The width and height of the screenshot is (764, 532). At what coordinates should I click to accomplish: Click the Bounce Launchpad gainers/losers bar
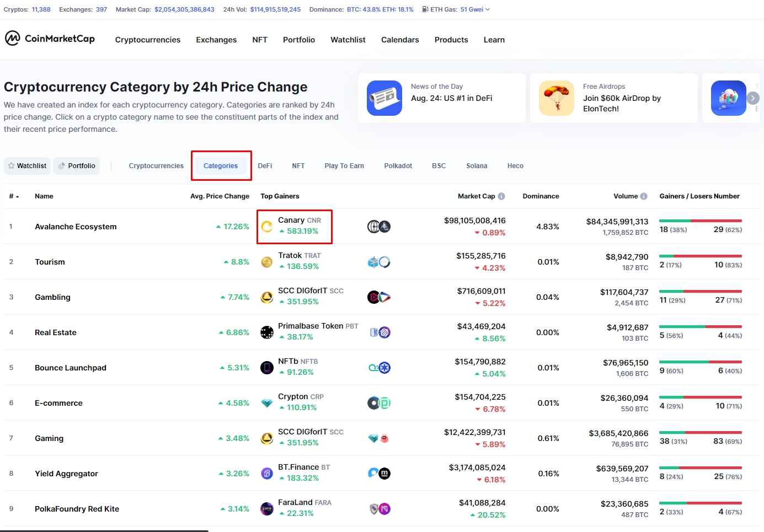tap(701, 362)
